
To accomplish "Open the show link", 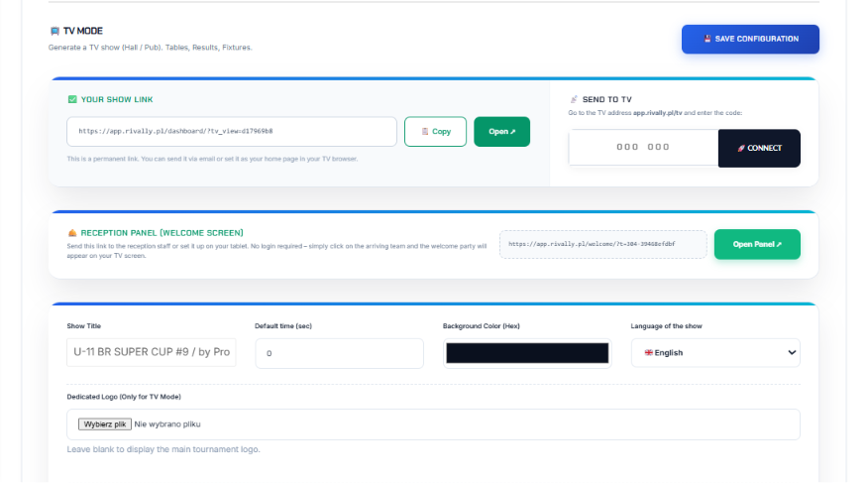I will coord(501,132).
